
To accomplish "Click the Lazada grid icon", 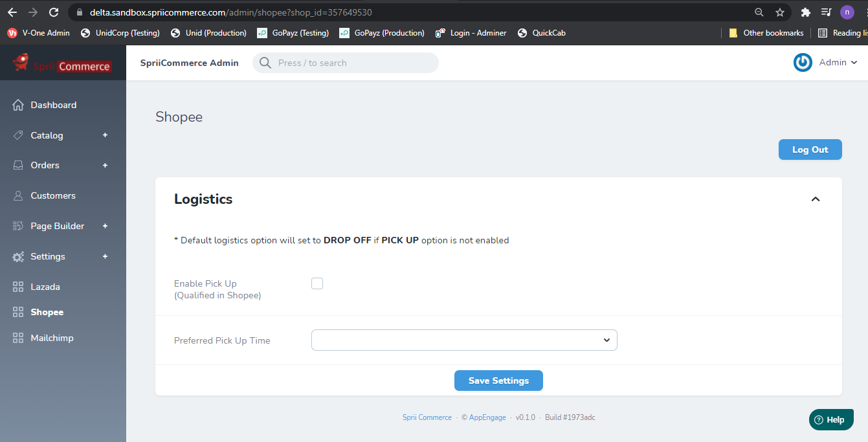I will (18, 287).
